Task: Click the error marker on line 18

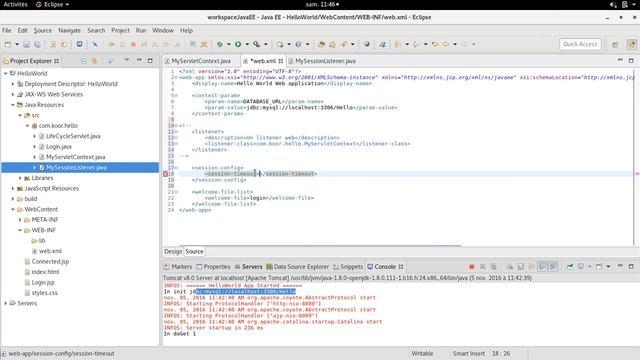Action: coord(165,174)
